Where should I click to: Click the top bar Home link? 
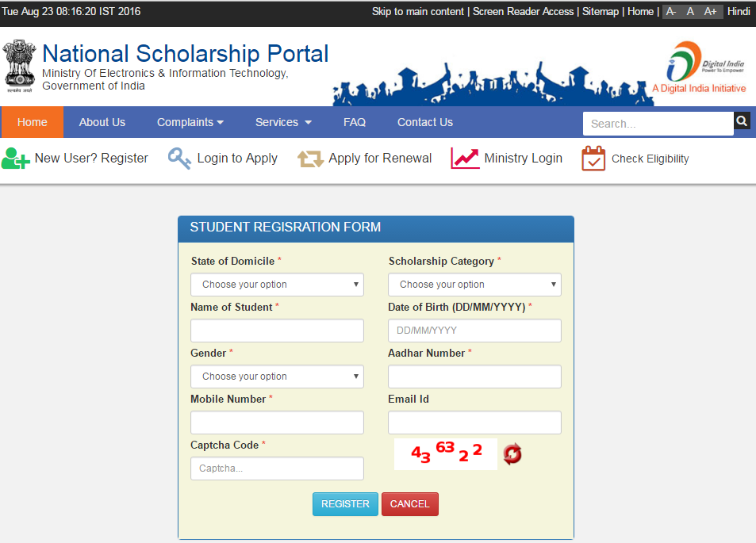coord(640,12)
